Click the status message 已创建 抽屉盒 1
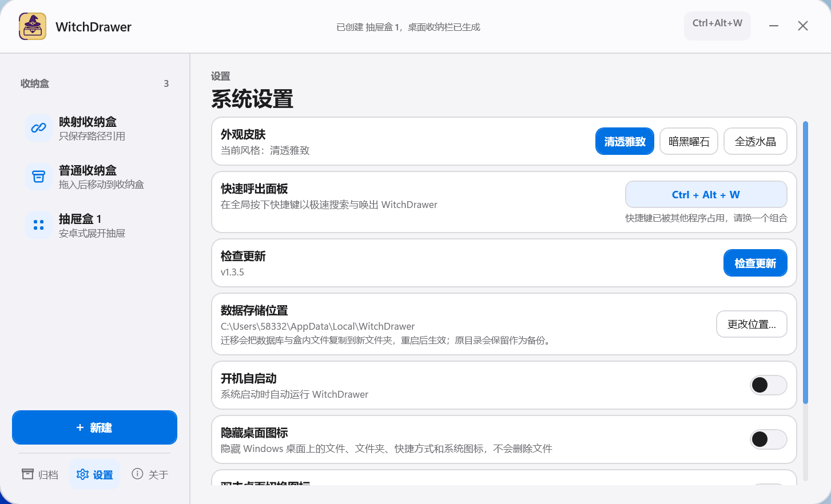The image size is (831, 504). 408,27
